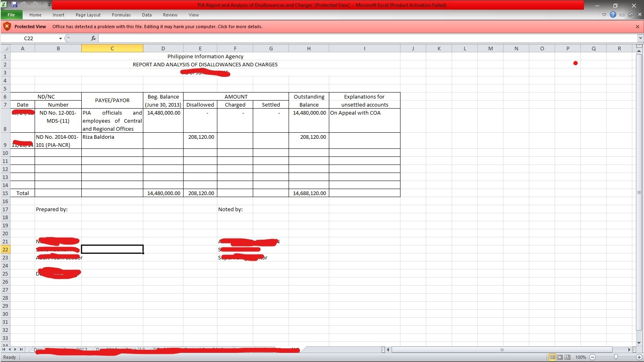Viewport: 644px width, 362px height.
Task: Click the beginning balance 14,480,000.00 in row 8
Action: click(163, 120)
